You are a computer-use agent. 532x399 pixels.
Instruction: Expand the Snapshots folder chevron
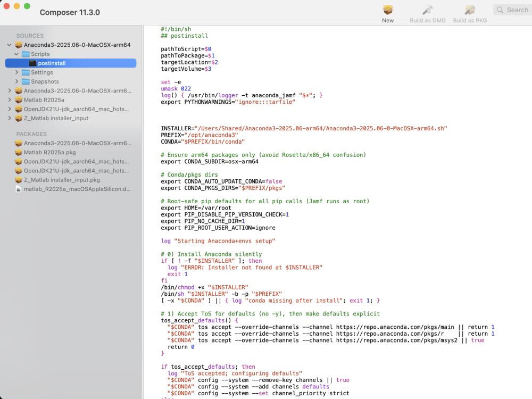[x=16, y=81]
